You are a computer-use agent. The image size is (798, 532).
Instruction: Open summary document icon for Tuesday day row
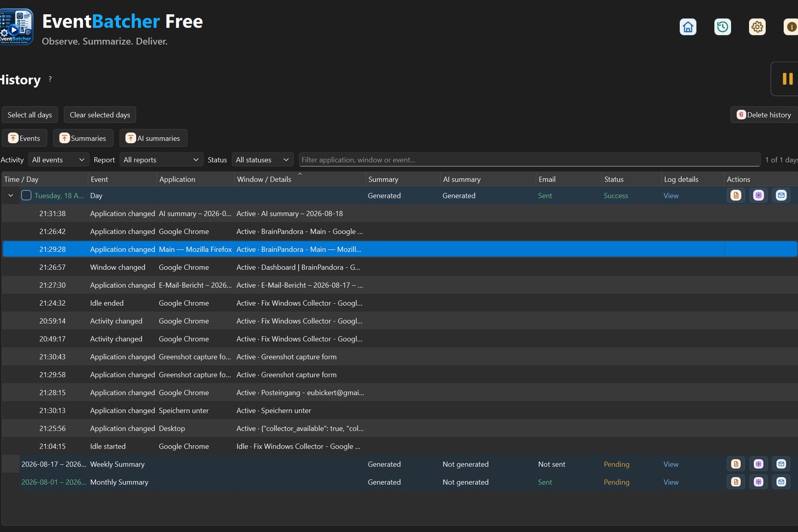[x=736, y=196]
